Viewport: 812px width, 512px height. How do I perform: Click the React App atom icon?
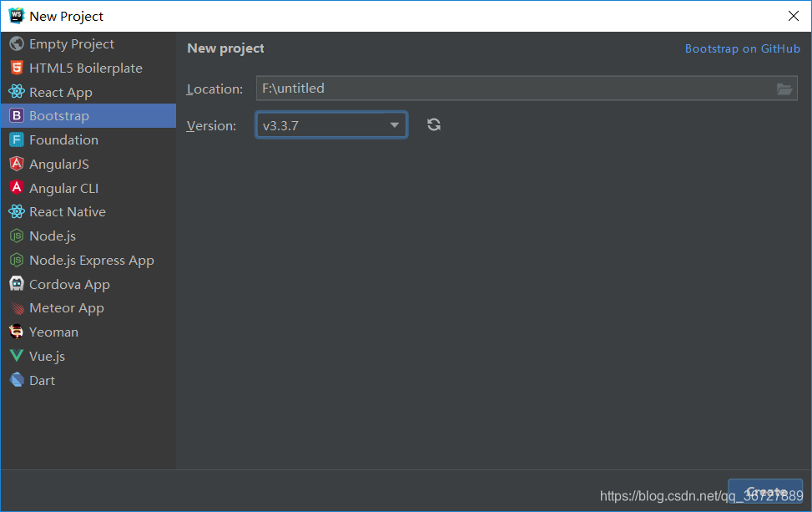point(17,92)
